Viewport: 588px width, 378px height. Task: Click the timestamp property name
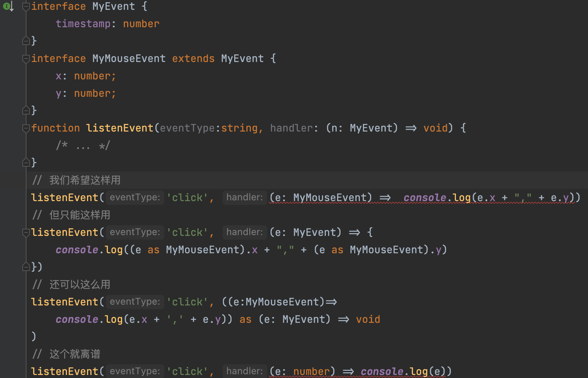click(x=83, y=24)
